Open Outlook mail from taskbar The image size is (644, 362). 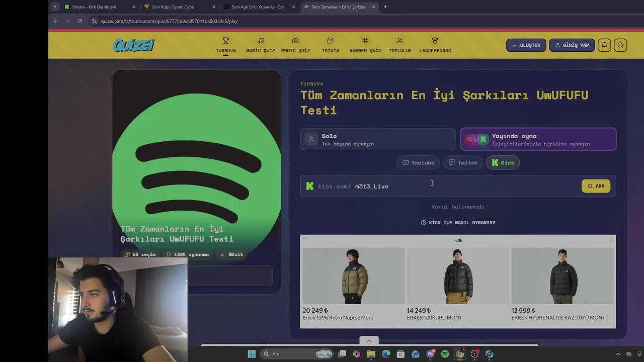click(415, 354)
